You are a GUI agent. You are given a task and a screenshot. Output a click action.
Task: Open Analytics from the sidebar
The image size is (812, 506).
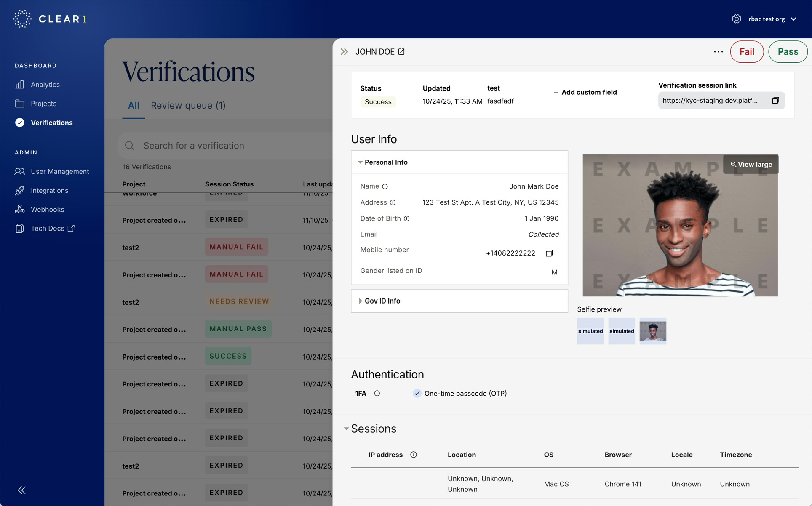(45, 84)
